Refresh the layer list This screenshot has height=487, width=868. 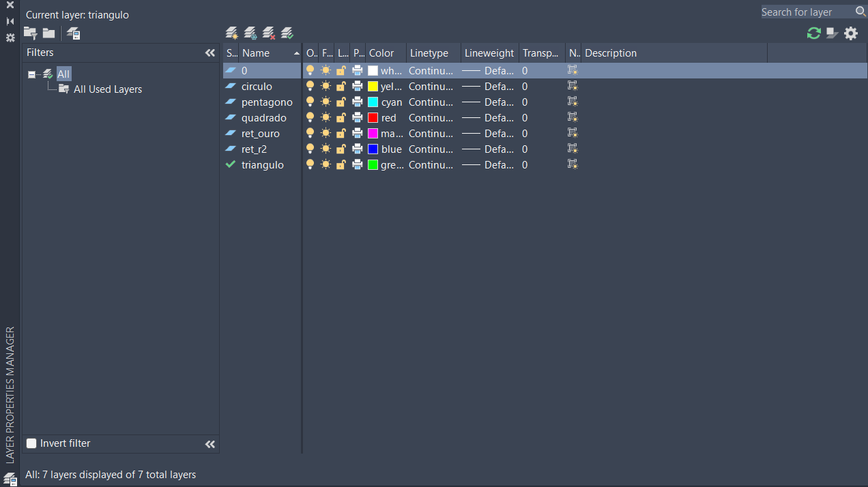tap(813, 33)
